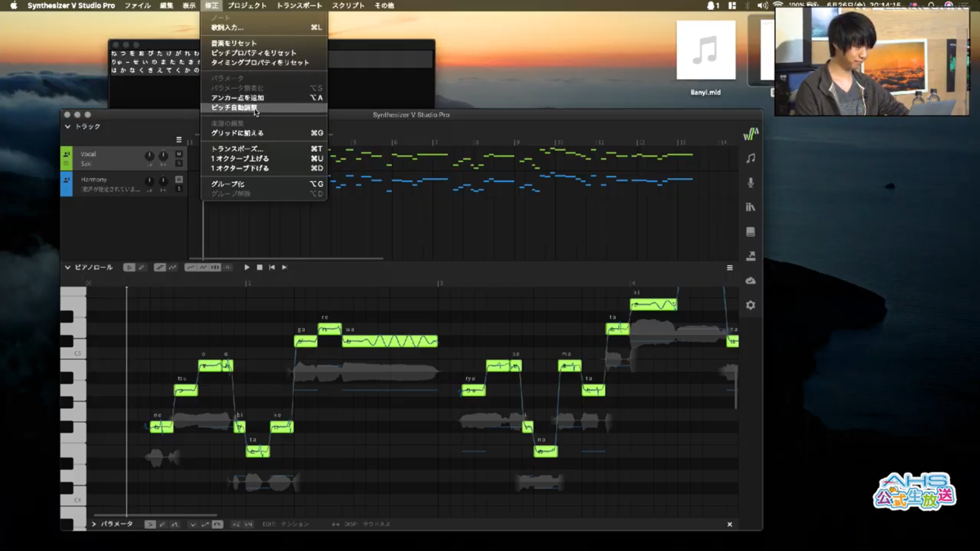The width and height of the screenshot is (980, 551).
Task: Adjust the Harmony track volume knob
Action: pyautogui.click(x=149, y=181)
